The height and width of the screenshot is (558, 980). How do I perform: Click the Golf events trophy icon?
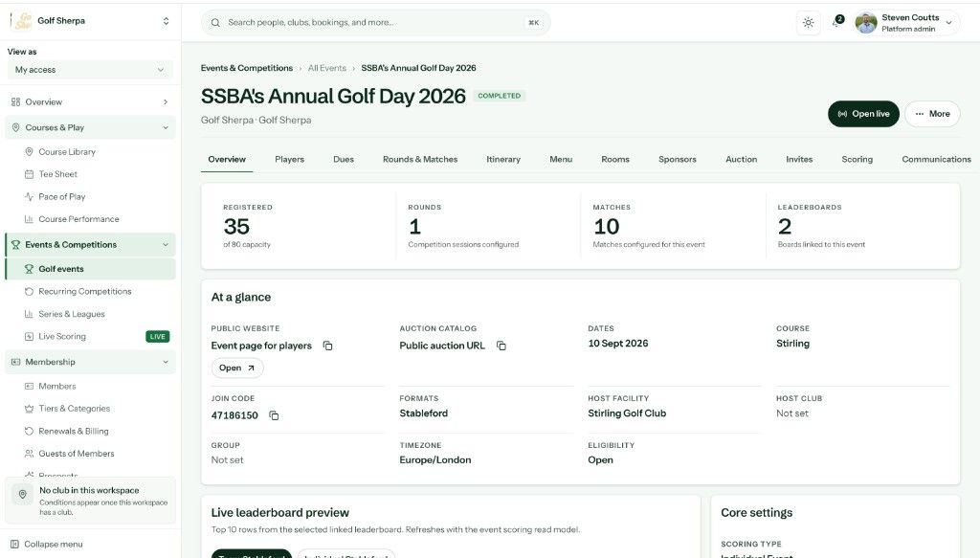pyautogui.click(x=29, y=269)
